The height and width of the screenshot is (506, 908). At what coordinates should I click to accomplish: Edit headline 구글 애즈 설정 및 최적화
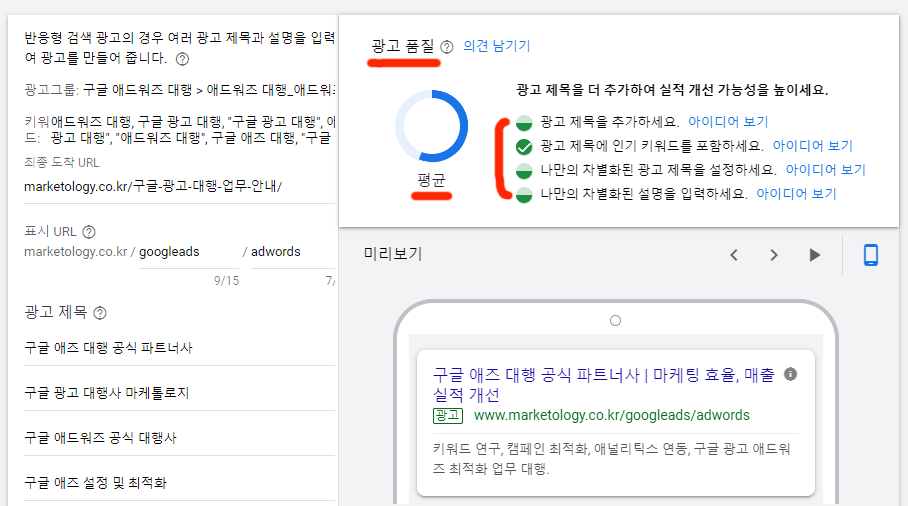pos(180,483)
